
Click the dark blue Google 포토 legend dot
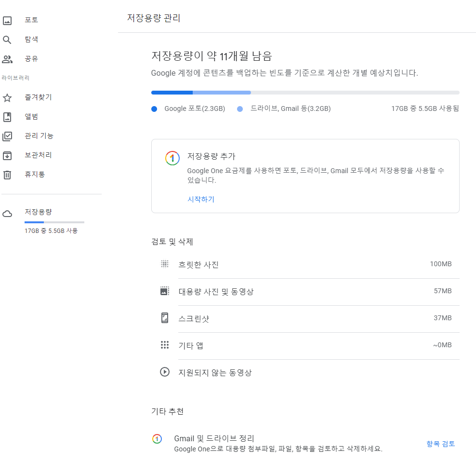click(154, 109)
